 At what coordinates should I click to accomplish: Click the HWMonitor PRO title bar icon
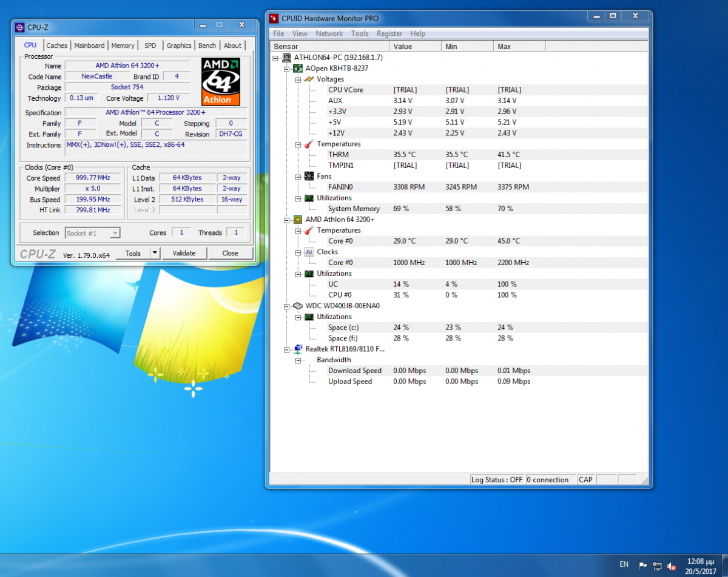[x=274, y=18]
